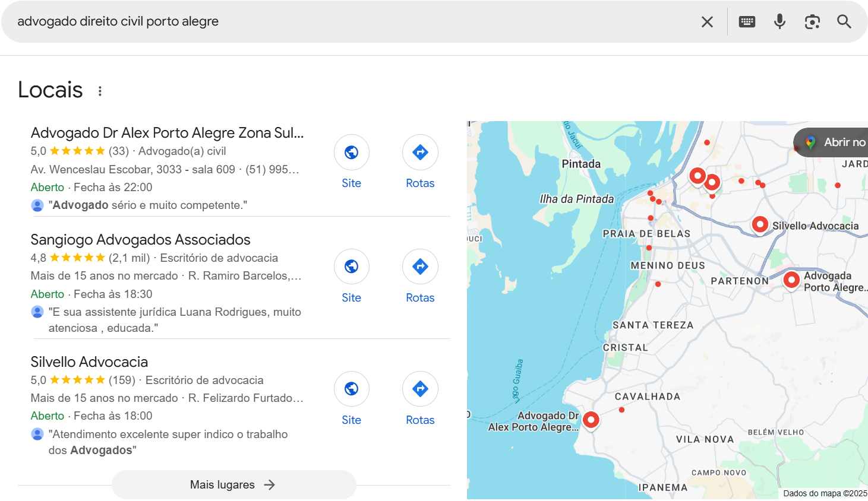The image size is (868, 501).
Task: Click the "Dados do mapa ©2025" attribution
Action: point(825,493)
